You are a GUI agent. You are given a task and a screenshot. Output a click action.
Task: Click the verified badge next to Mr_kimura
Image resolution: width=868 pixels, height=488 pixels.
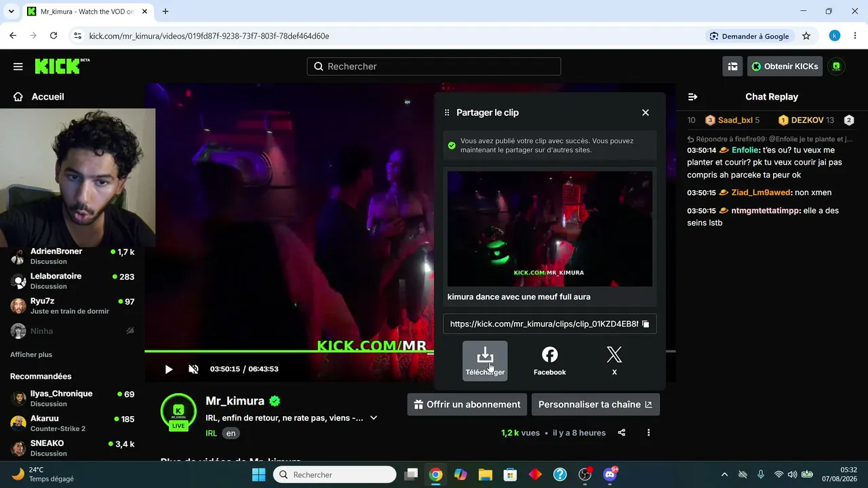(275, 401)
